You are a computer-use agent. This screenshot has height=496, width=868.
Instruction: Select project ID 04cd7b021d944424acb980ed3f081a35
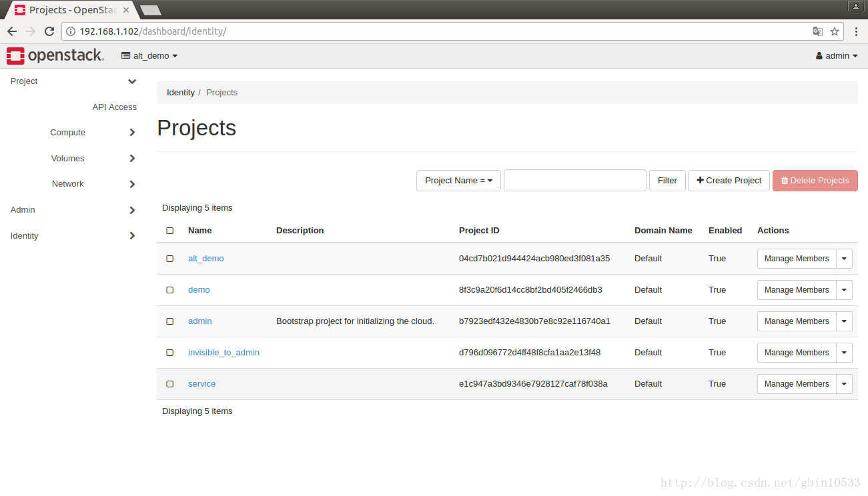[534, 259]
